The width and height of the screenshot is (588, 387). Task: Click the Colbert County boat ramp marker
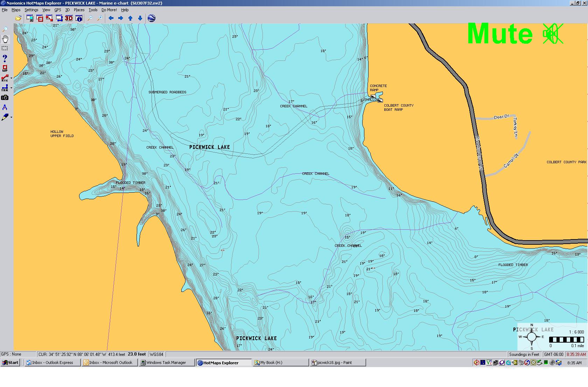[x=380, y=100]
